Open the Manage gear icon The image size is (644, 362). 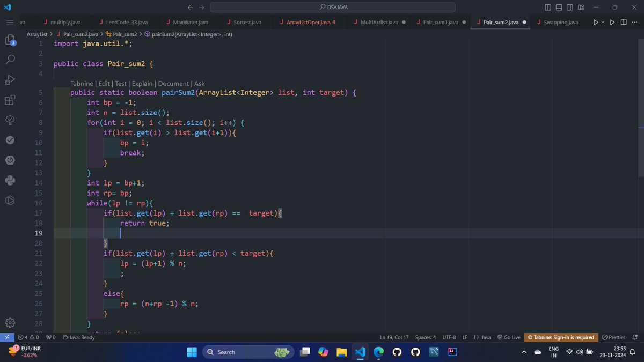click(10, 323)
